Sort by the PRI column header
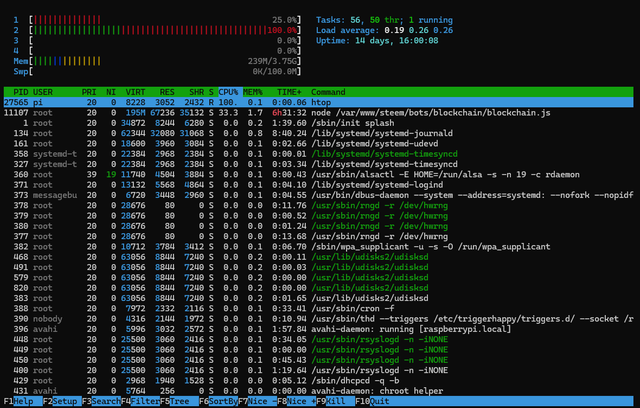The height and width of the screenshot is (408, 640). pos(89,92)
